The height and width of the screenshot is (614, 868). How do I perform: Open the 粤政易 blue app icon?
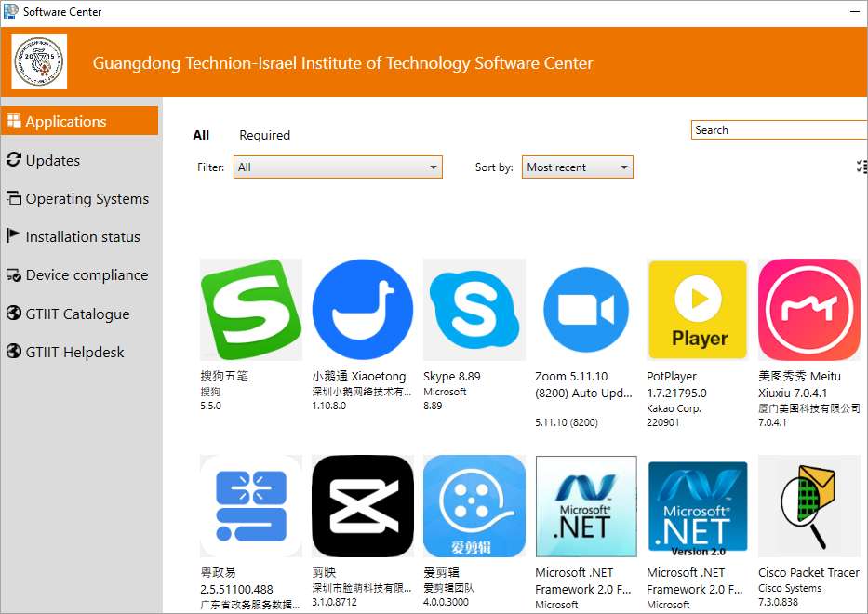coord(251,506)
